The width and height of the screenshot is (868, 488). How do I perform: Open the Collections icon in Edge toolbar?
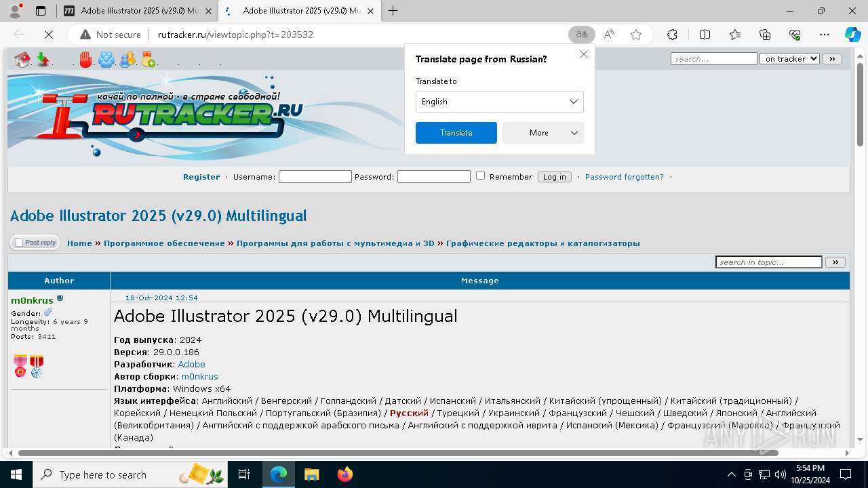[x=765, y=35]
